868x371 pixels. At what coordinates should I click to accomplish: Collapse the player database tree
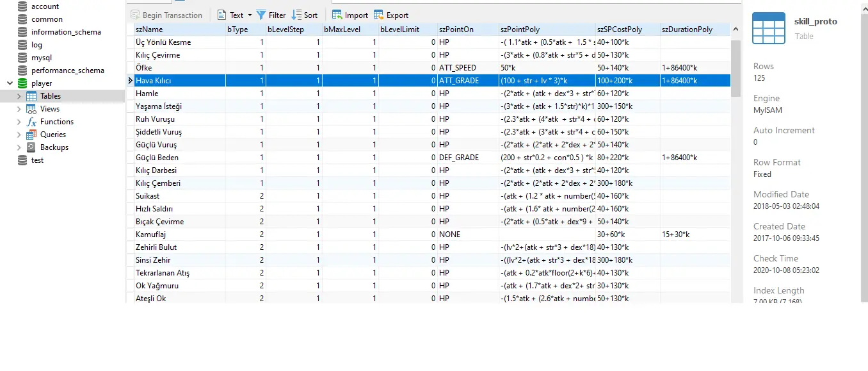click(x=10, y=83)
